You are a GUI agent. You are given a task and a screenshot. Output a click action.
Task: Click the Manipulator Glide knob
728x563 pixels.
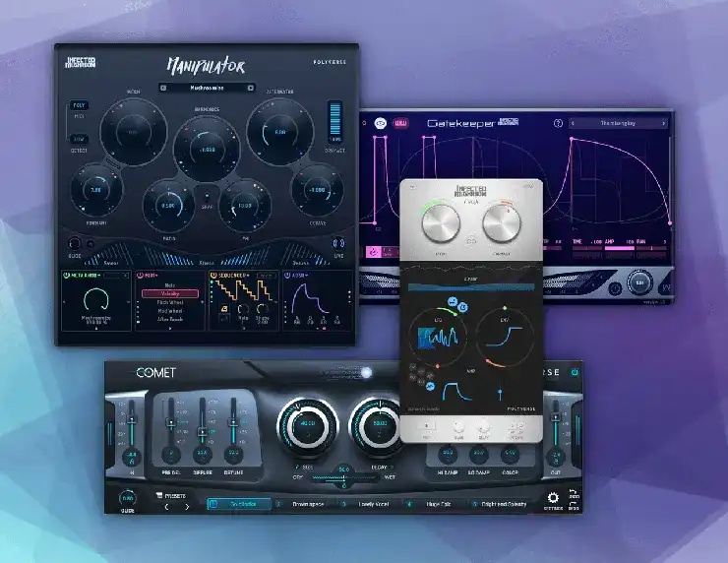pyautogui.click(x=75, y=243)
